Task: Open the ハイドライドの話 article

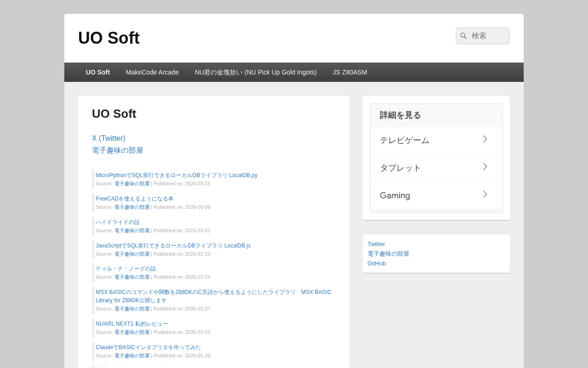Action: [x=118, y=222]
